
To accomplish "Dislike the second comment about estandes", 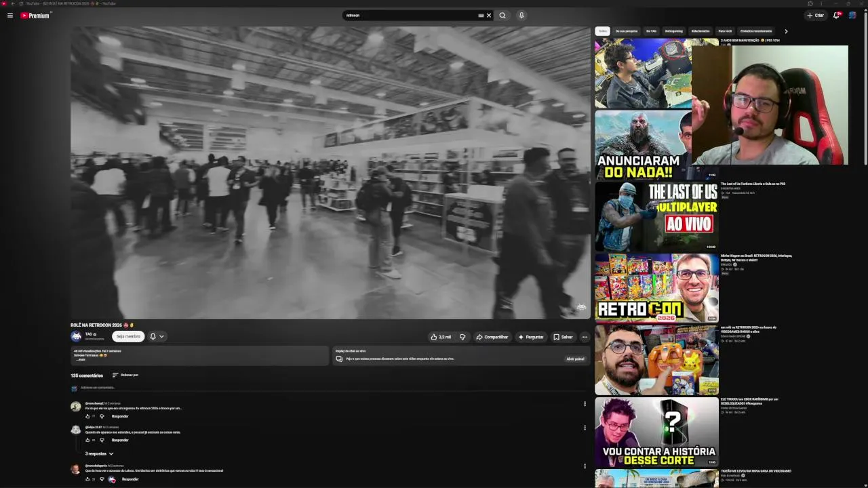I will (102, 440).
